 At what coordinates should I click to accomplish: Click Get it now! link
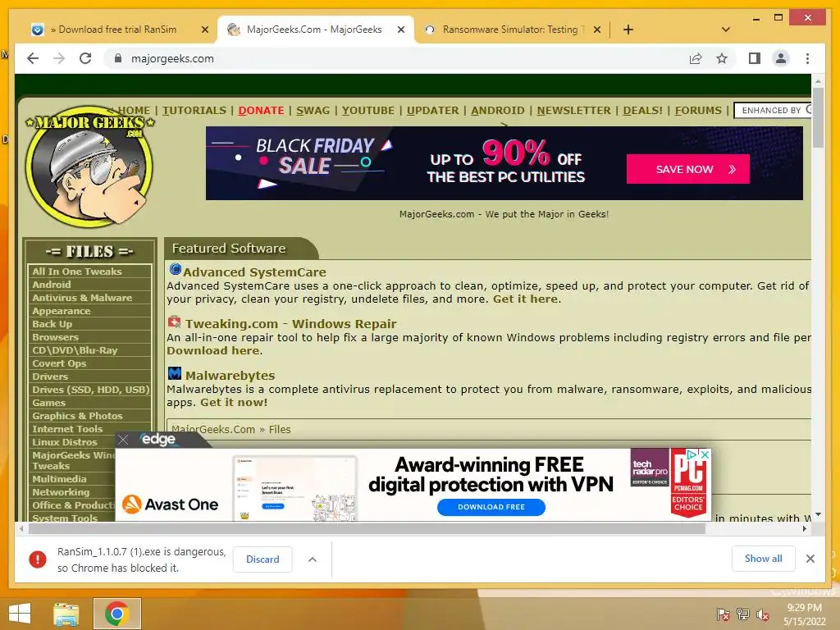234,402
